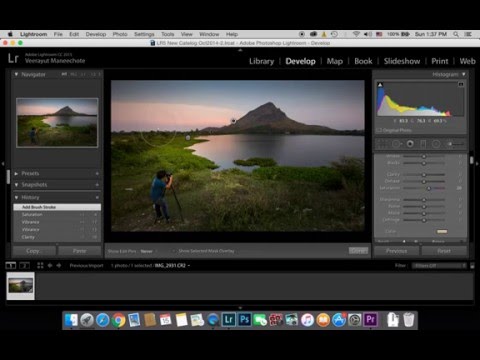Click the Navigator preview image
This screenshot has height=360, width=480.
(x=57, y=123)
